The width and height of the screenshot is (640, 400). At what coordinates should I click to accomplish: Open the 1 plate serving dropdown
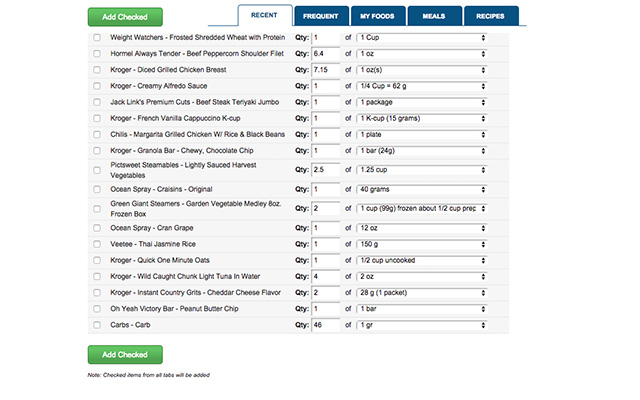tap(422, 134)
